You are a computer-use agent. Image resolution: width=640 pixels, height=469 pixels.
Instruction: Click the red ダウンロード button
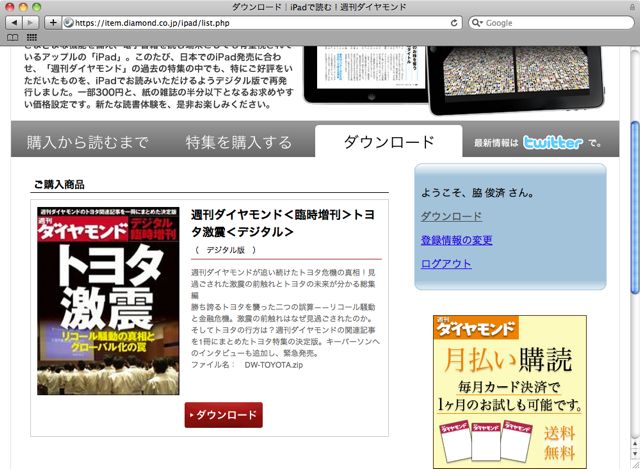(x=223, y=415)
